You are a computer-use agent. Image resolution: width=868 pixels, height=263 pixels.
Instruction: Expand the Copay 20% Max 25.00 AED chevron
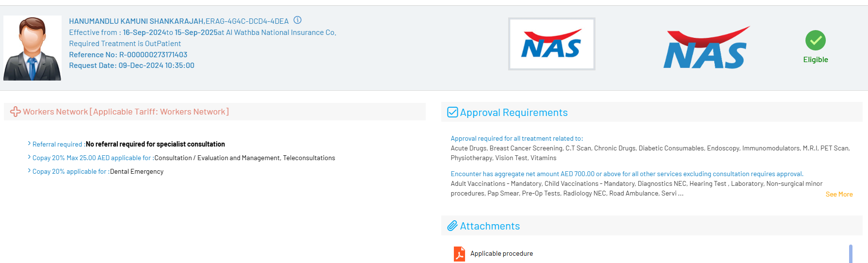click(29, 157)
